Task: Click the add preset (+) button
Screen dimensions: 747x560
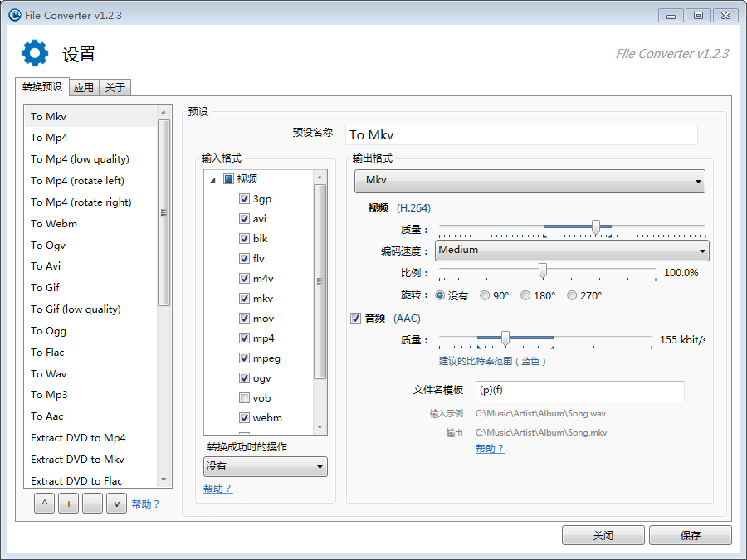Action: click(x=69, y=504)
